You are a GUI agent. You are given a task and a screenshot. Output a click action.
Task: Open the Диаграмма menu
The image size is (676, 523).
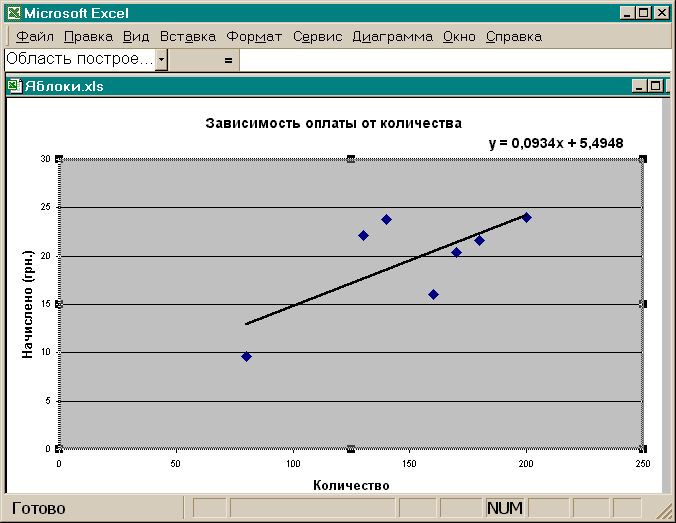pos(393,37)
